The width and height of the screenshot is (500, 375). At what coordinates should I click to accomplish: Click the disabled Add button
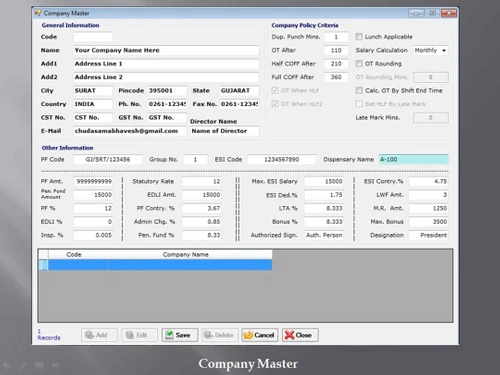coord(99,335)
